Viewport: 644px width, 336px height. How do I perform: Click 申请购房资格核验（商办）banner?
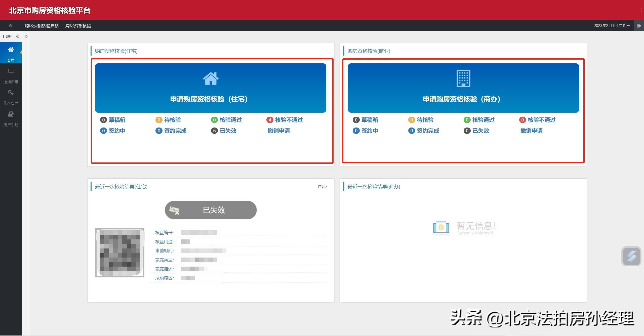pos(463,88)
